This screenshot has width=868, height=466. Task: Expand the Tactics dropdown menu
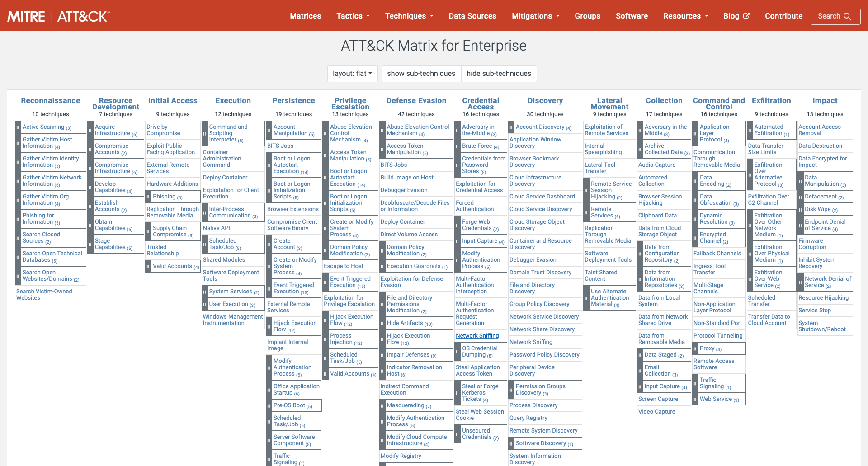(353, 16)
